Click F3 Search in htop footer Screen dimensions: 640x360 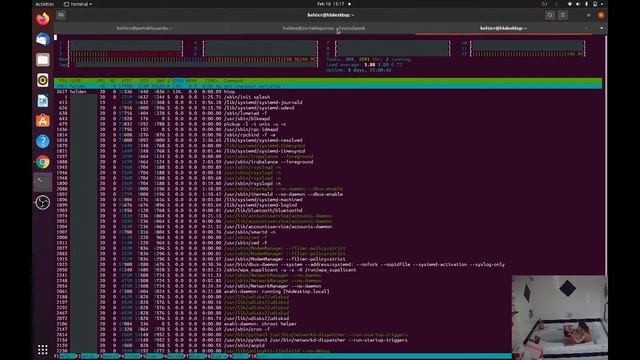coord(110,356)
